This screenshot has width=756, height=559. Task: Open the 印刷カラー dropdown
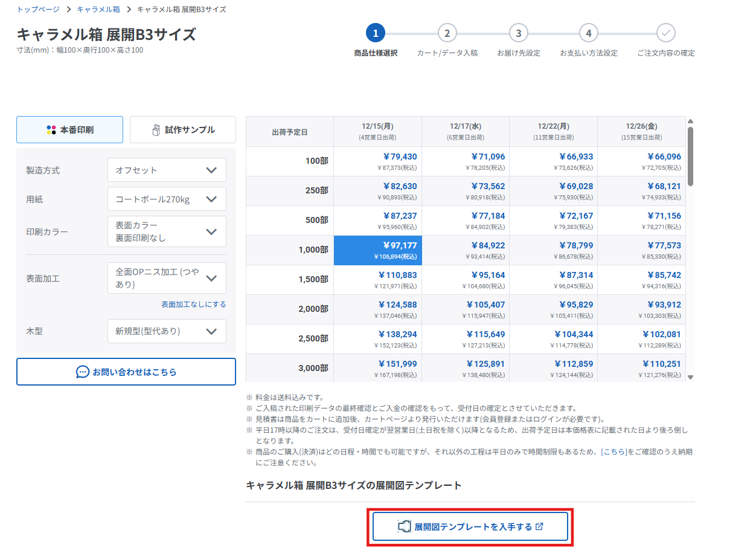[167, 231]
